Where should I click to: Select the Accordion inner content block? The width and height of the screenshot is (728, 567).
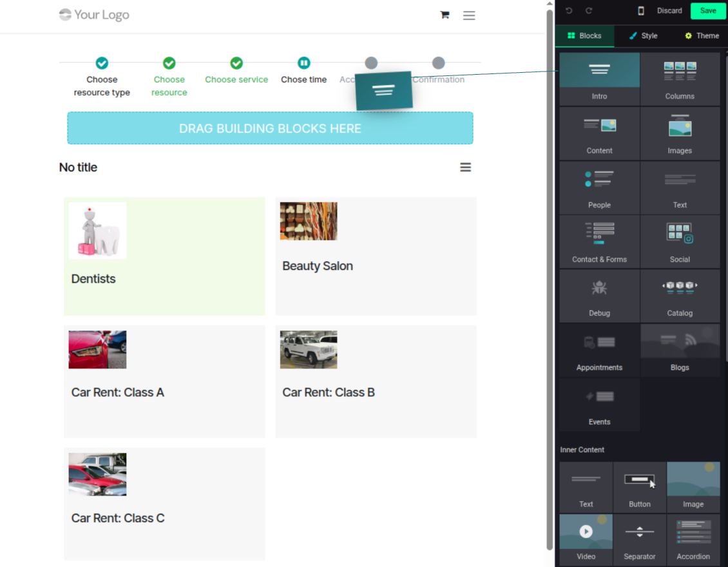tap(693, 540)
